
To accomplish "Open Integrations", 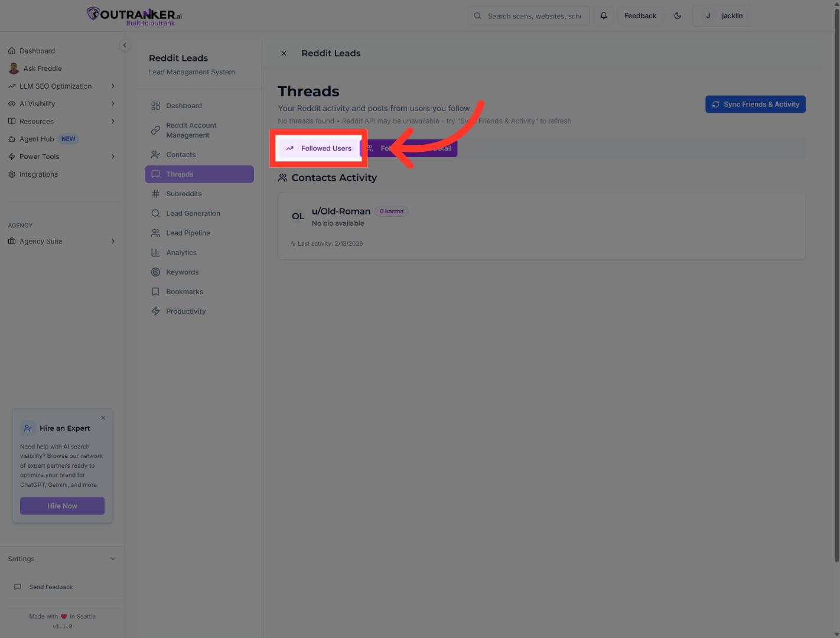I will 62,174.
